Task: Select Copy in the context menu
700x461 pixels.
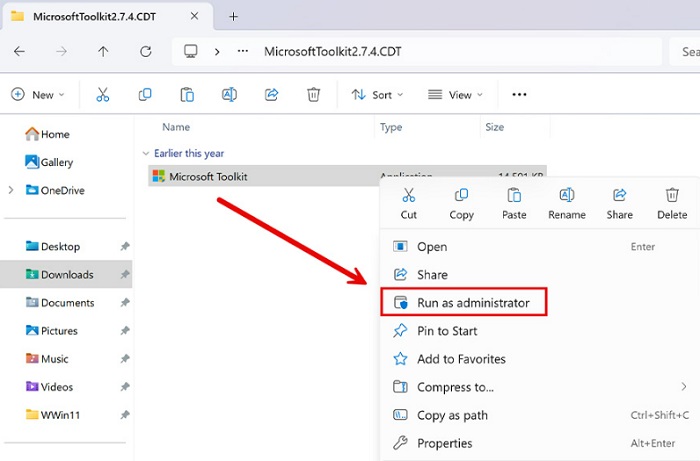Action: tap(461, 204)
